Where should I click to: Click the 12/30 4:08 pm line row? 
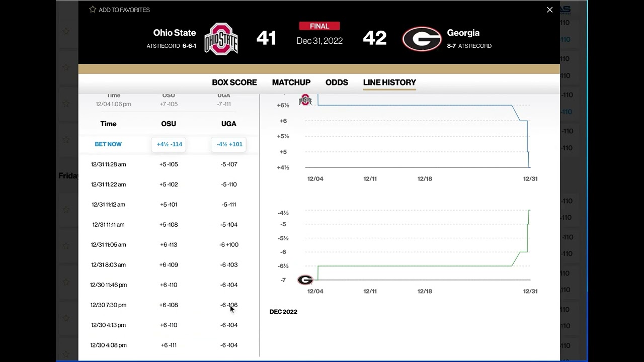coord(169,345)
